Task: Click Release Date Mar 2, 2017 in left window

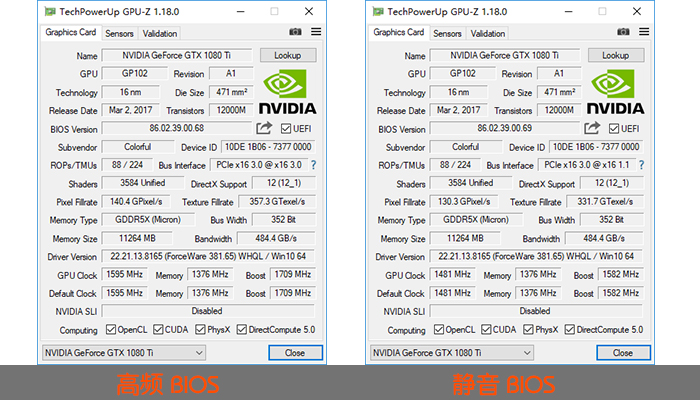Action: coord(131,110)
